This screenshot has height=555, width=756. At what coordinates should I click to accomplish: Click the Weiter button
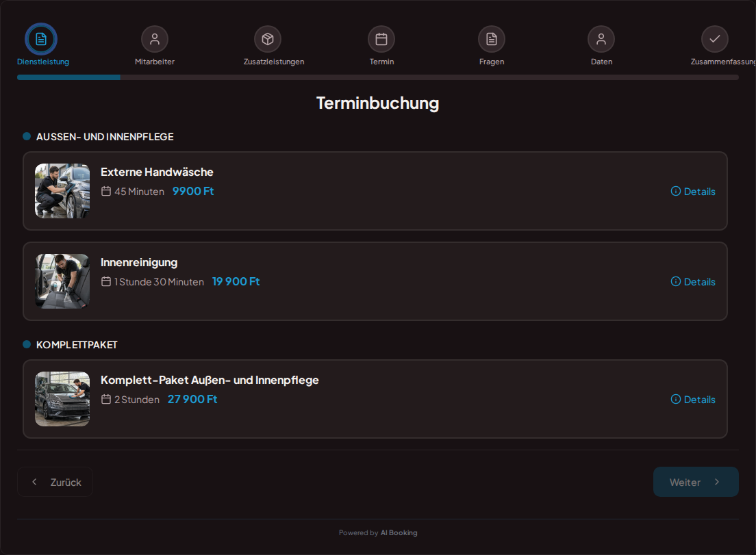(696, 482)
